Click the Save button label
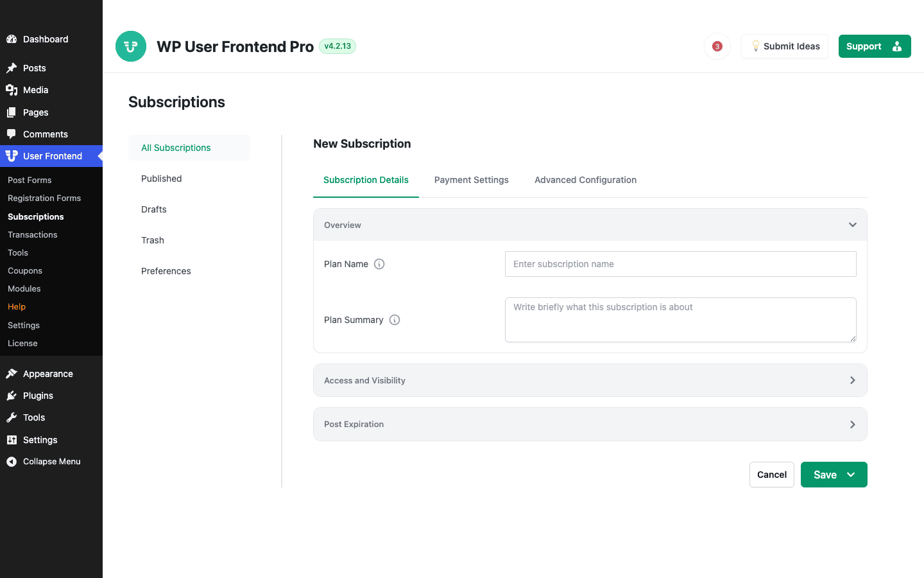The image size is (924, 578). pyautogui.click(x=825, y=475)
